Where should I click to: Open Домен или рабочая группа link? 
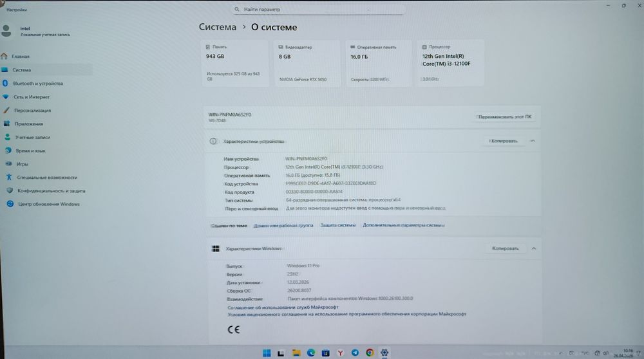tap(283, 225)
